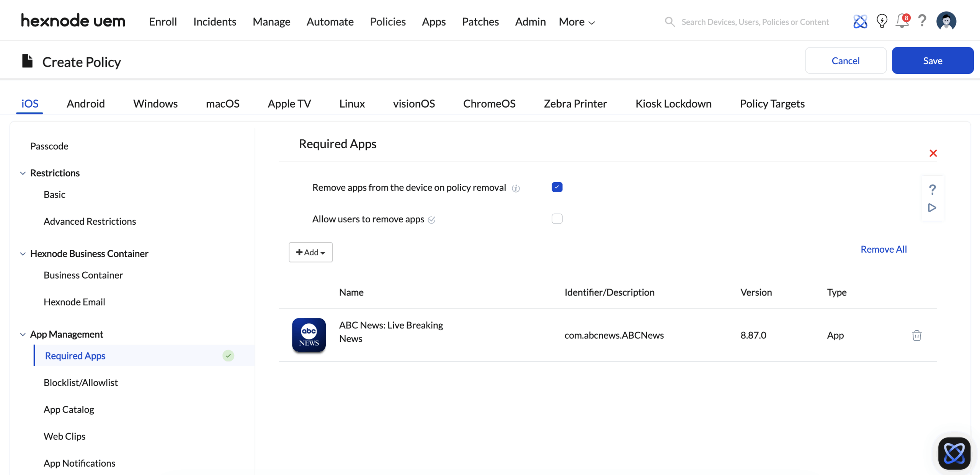Screen dimensions: 980x475
Task: Select Hexnode Email in sidebar
Action: (74, 302)
